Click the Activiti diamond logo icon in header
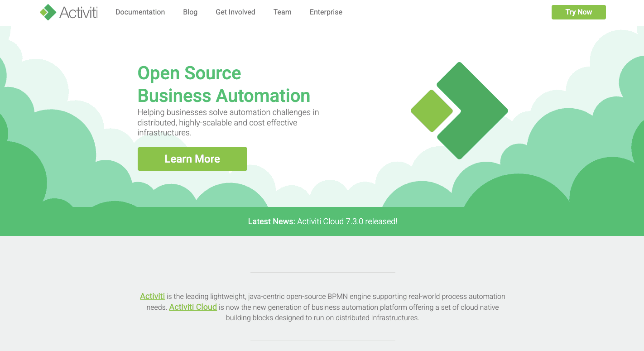644x351 pixels. click(48, 12)
